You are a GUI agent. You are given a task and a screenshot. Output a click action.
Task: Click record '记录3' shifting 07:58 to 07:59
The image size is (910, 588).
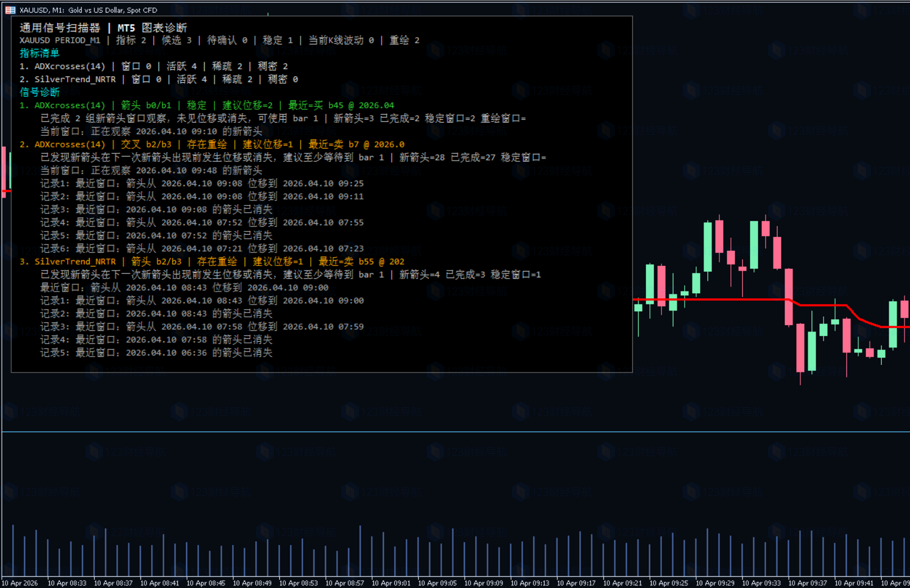[x=202, y=327]
